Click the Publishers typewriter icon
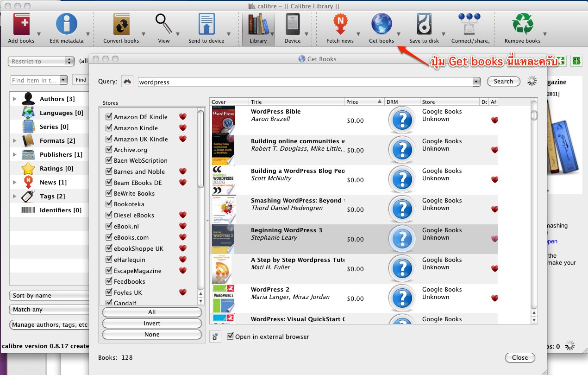Viewport: 588px width, 375px height. coord(28,154)
